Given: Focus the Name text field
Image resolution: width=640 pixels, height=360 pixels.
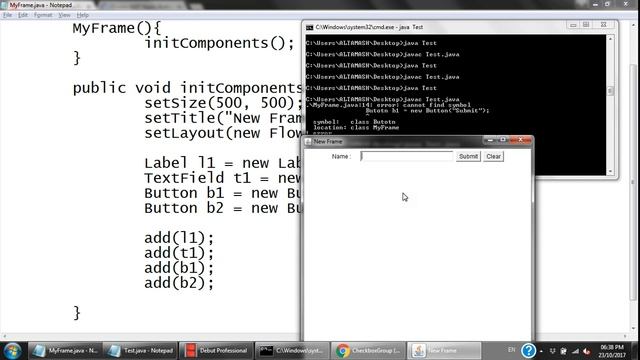Looking at the screenshot, I should click(x=407, y=156).
